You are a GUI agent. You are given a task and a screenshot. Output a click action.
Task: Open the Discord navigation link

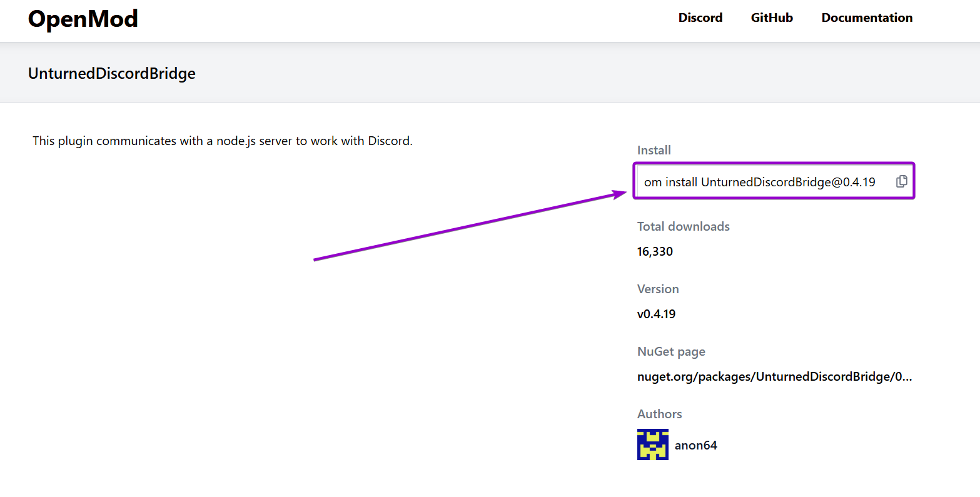coord(700,18)
